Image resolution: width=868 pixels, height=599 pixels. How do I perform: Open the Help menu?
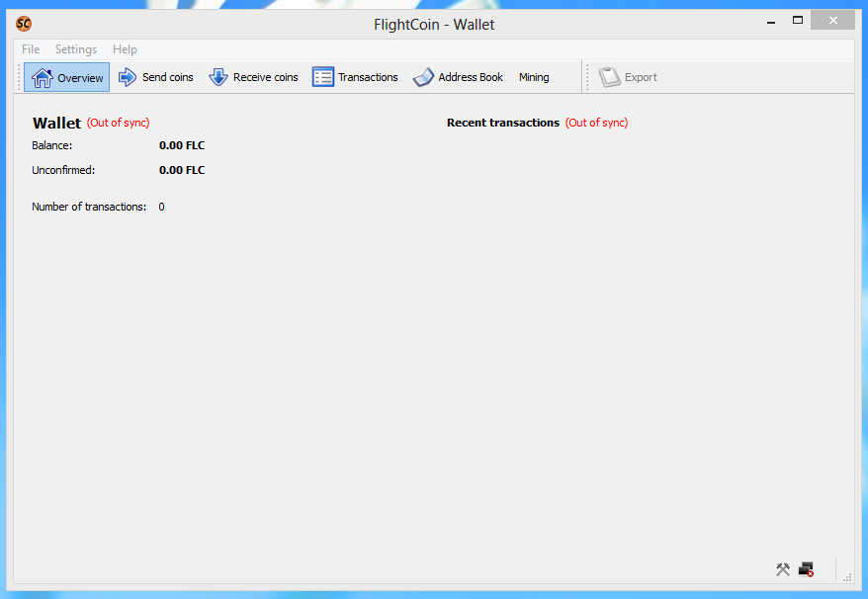pos(125,49)
